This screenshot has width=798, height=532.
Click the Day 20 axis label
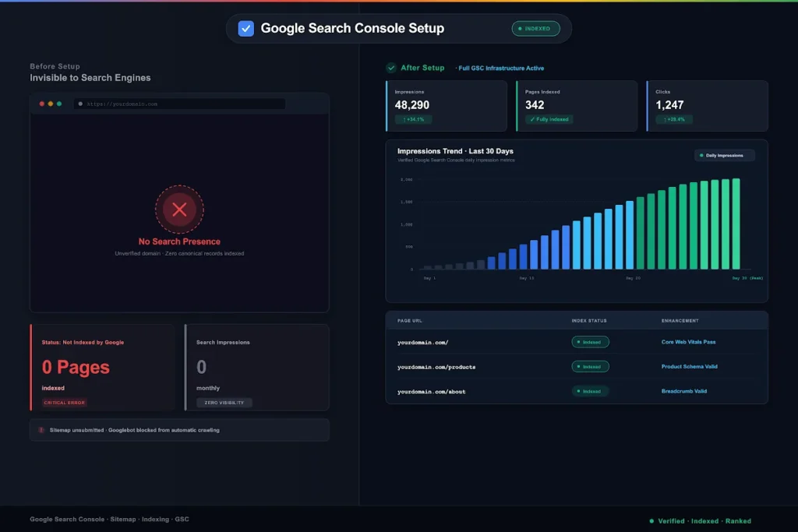[633, 278]
